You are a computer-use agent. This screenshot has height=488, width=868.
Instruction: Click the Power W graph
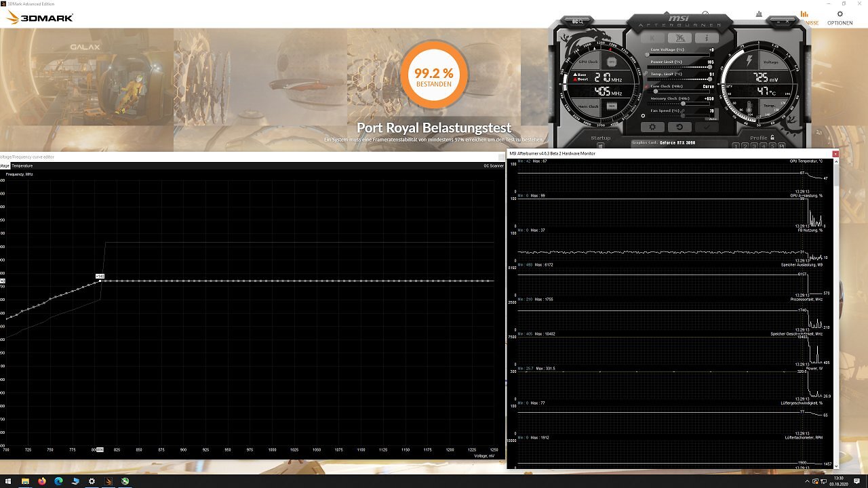(x=670, y=385)
